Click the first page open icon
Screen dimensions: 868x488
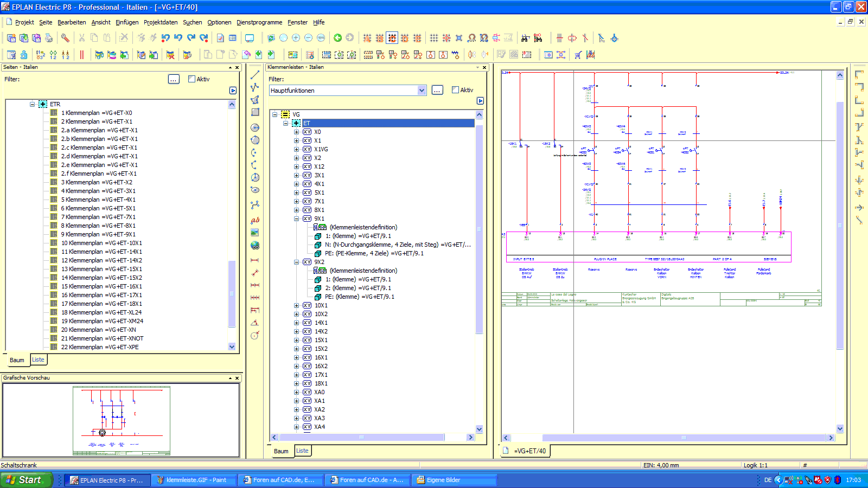(x=11, y=38)
